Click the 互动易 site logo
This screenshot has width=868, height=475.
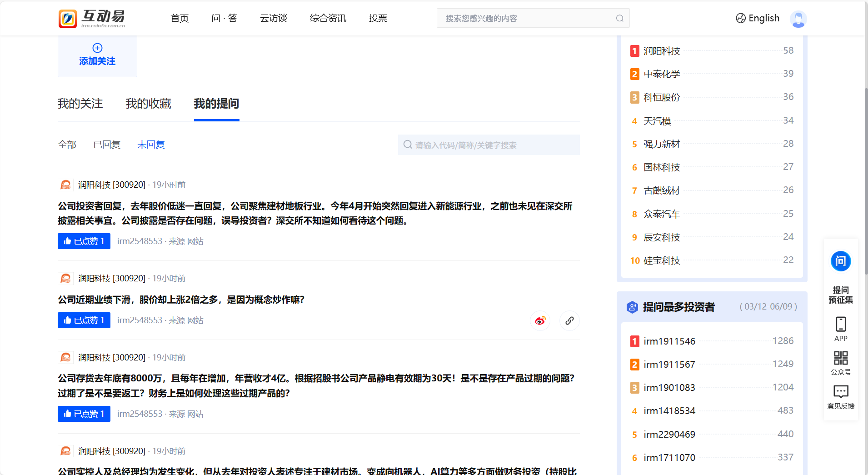[92, 18]
